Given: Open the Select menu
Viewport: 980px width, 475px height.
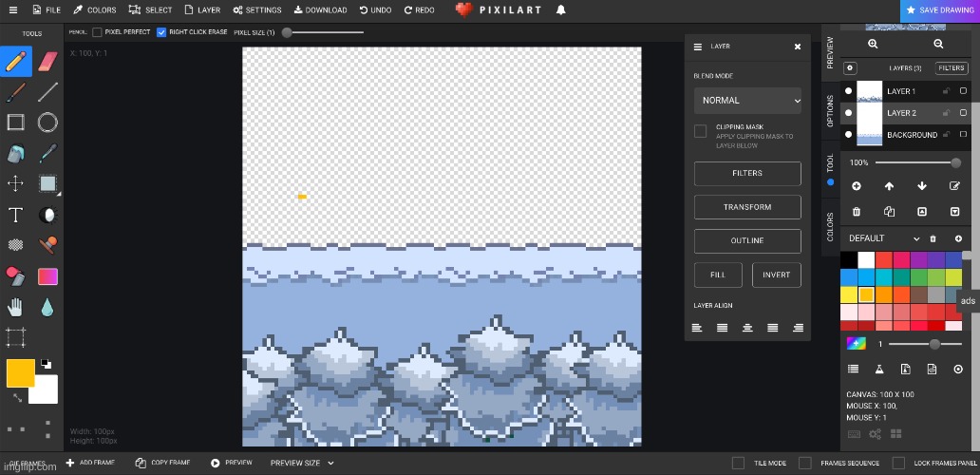Looking at the screenshot, I should click(x=151, y=10).
